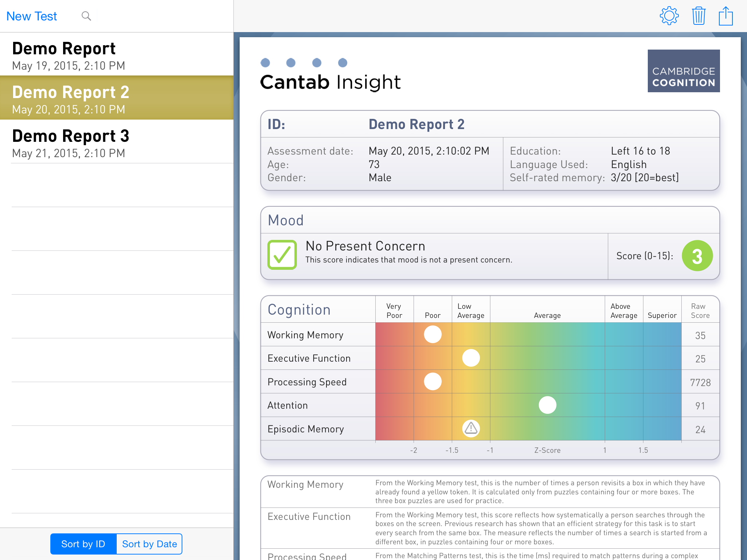This screenshot has width=747, height=560.
Task: Click Processing Speed raw score 7728
Action: pos(700,382)
